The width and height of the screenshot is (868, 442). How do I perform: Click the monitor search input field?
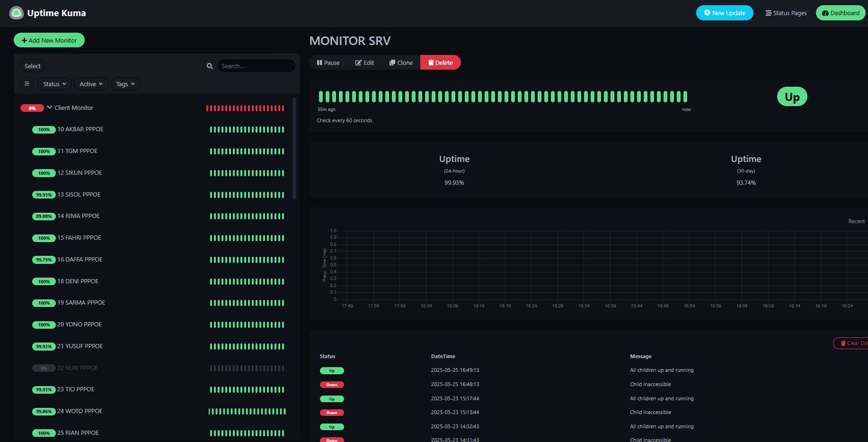[x=256, y=66]
